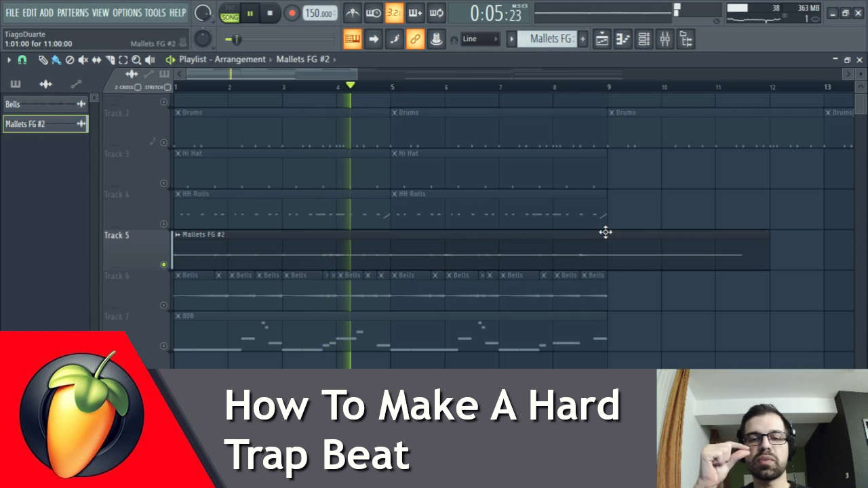Open the 808 clip menu
Image resolution: width=868 pixels, height=488 pixels.
[x=178, y=316]
